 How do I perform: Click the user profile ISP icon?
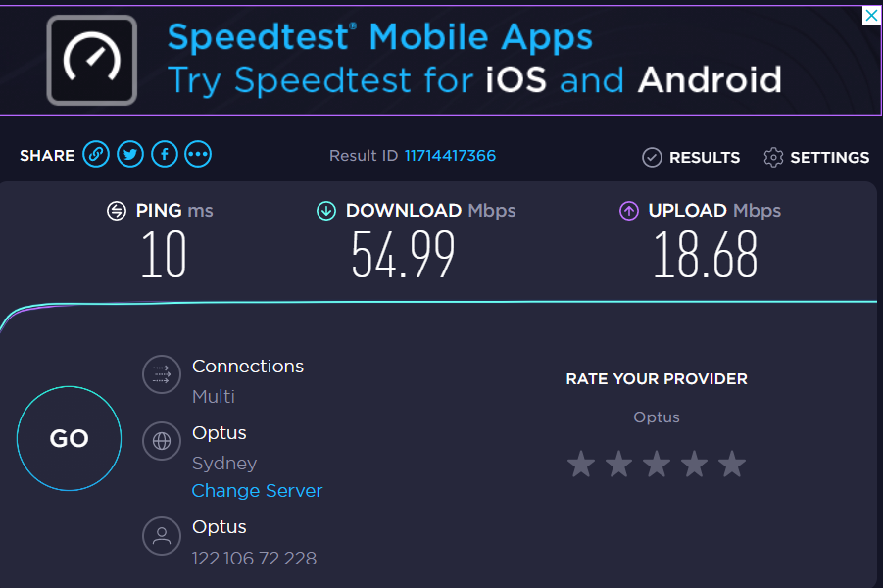click(x=162, y=535)
